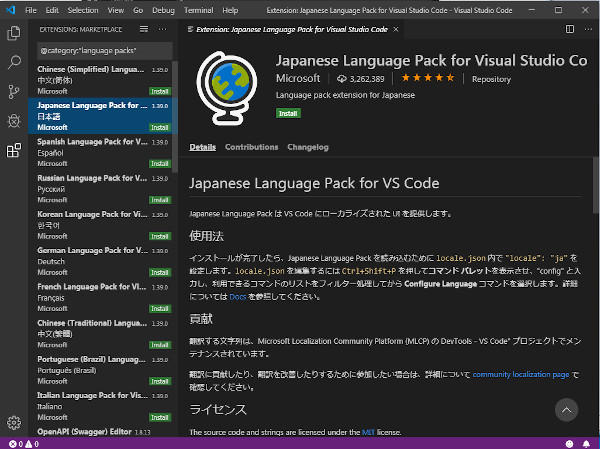600x449 pixels.
Task: Open the Explorer view in activity bar
Action: (x=14, y=33)
